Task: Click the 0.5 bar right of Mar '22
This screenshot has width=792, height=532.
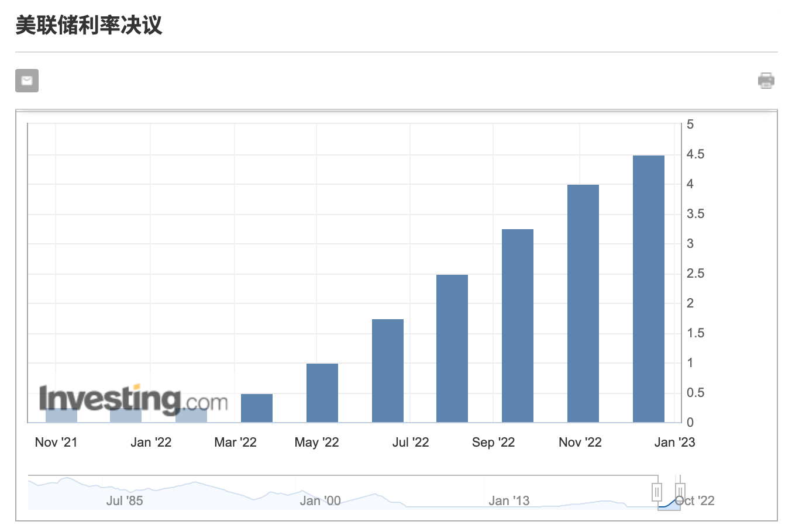Action: [x=257, y=408]
